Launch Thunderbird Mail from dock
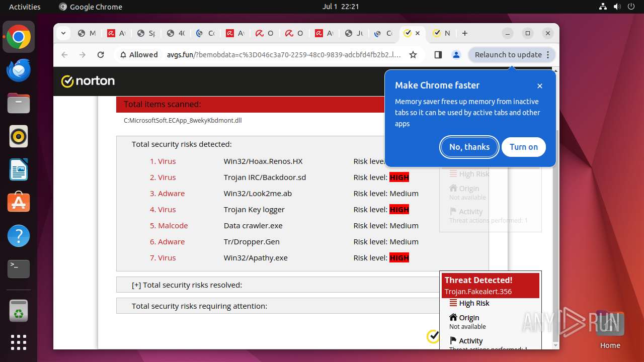Viewport: 644px width, 362px height. point(19,70)
